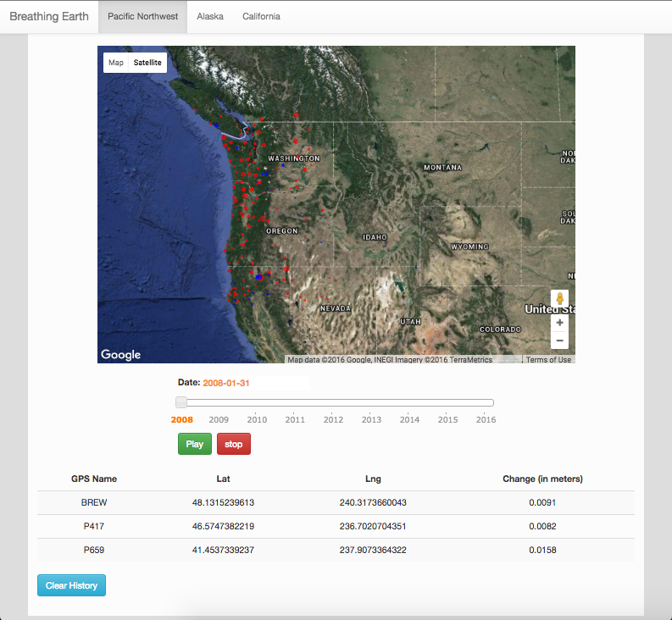Click the large blue station marker near Oregon-California border

coord(258,277)
